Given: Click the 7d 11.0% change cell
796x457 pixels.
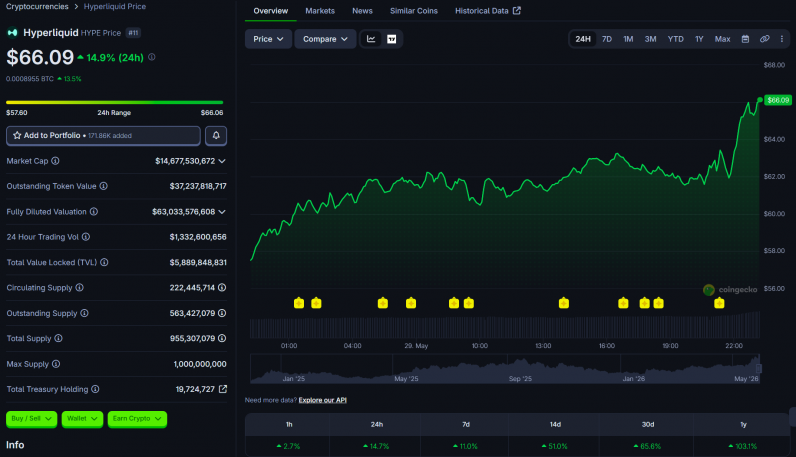Looking at the screenshot, I should (465, 446).
